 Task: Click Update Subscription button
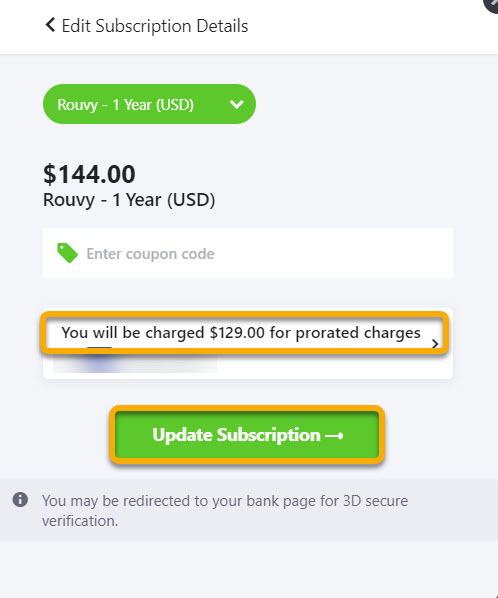pos(247,435)
